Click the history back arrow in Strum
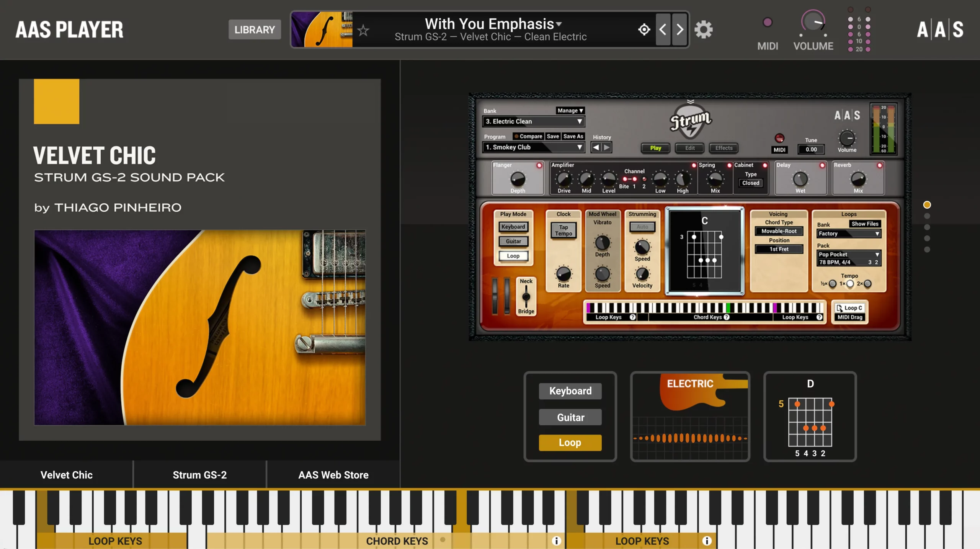The image size is (980, 549). (596, 147)
